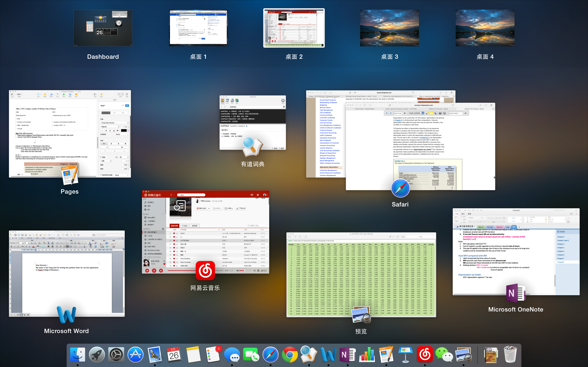588x367 pixels.
Task: Select the 有道词典 dictionary window
Action: coord(252,122)
